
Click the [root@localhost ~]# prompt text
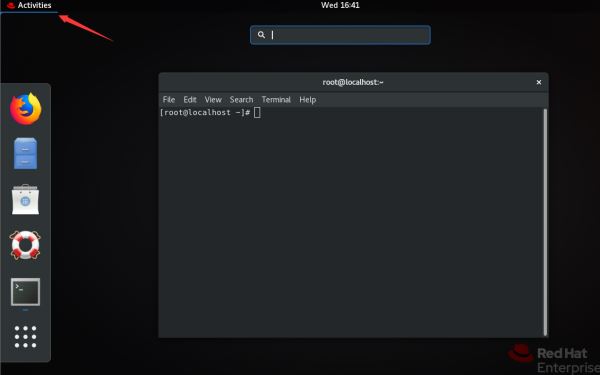205,112
